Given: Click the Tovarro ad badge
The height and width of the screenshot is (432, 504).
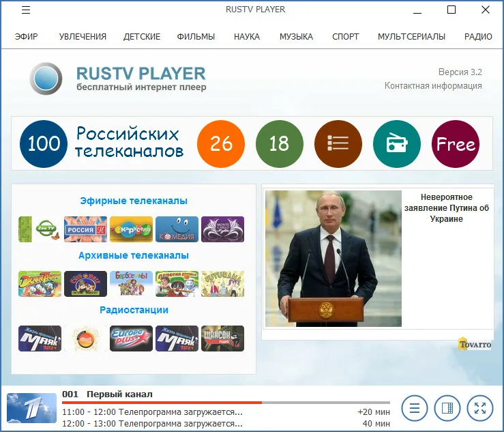Looking at the screenshot, I should click(x=475, y=344).
